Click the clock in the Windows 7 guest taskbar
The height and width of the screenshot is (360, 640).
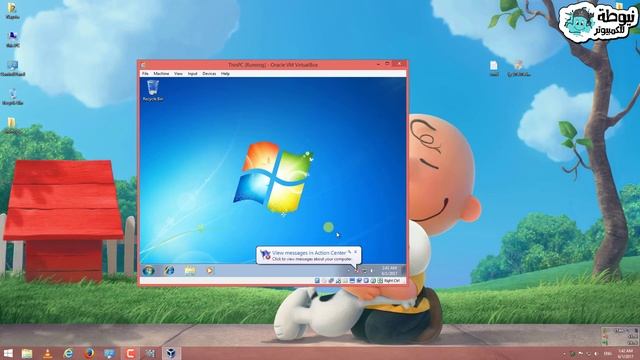(389, 271)
